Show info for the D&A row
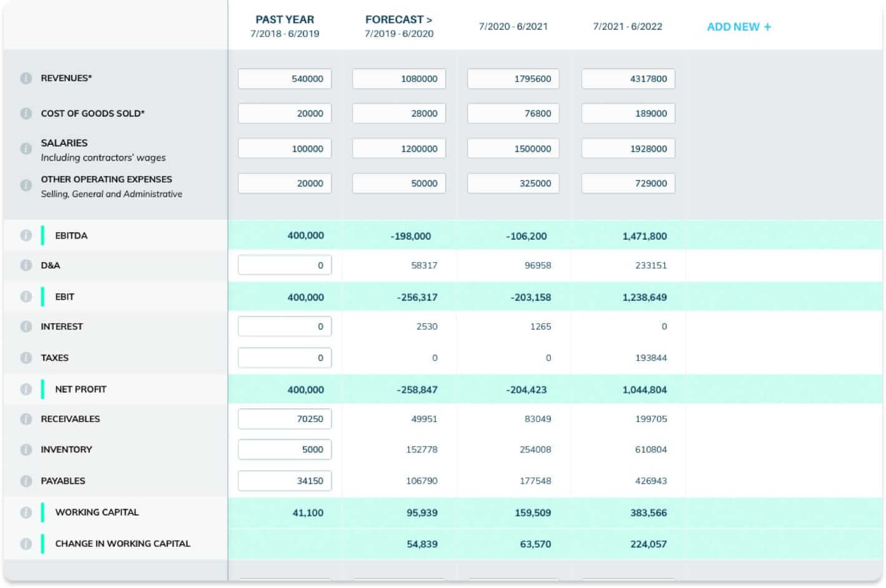Viewport: 886px width, 588px height. pos(26,265)
